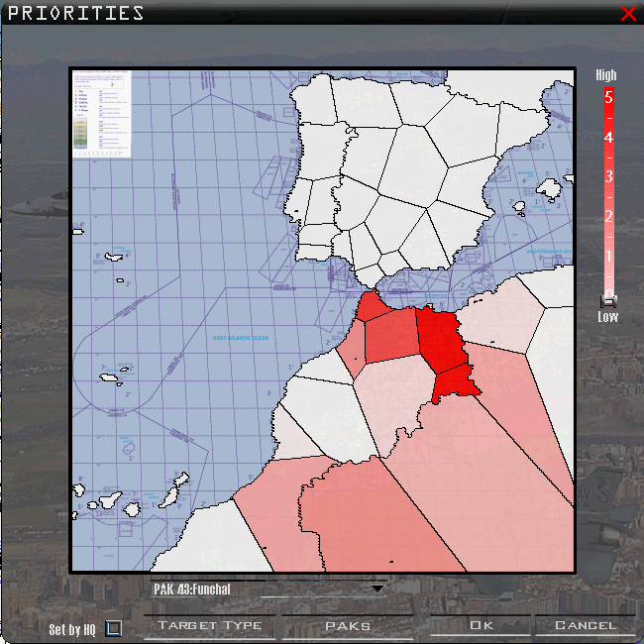The height and width of the screenshot is (644, 644).
Task: Select the white bottom-left coastal region
Action: [x=198, y=540]
